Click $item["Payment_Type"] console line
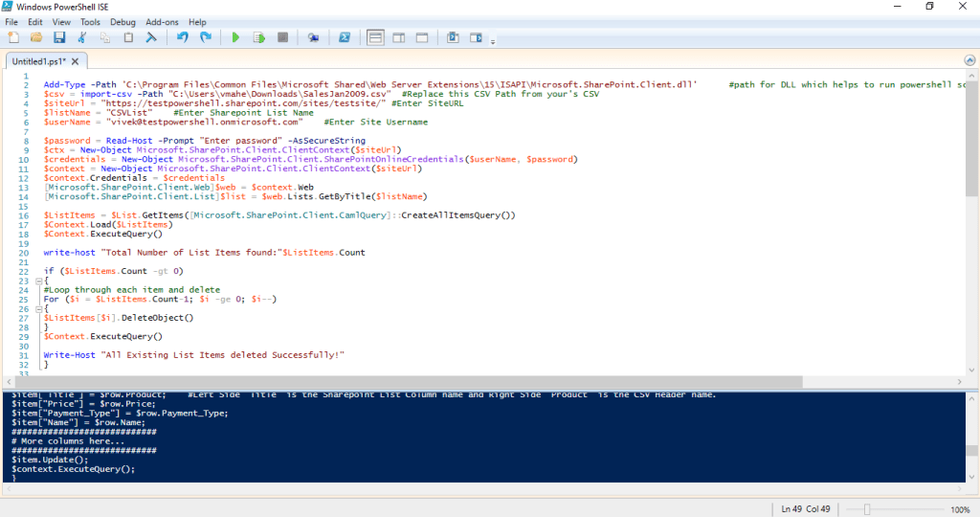The width and height of the screenshot is (980, 517). coord(120,414)
